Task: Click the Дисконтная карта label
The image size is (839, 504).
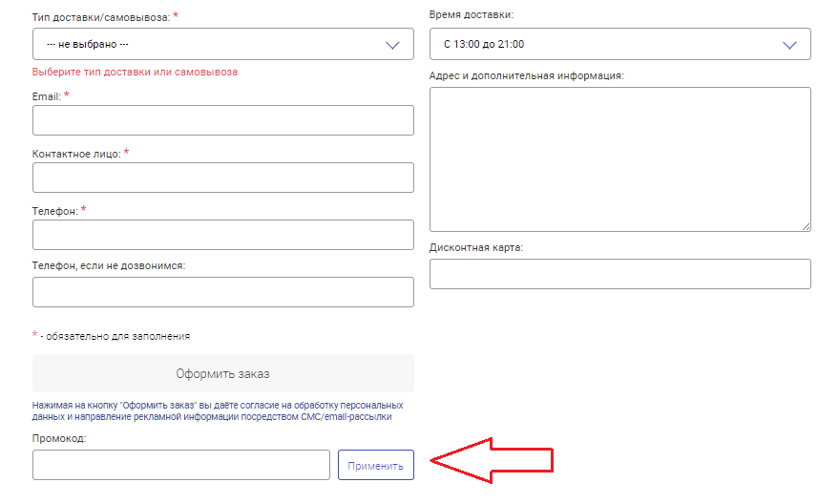Action: 475,247
